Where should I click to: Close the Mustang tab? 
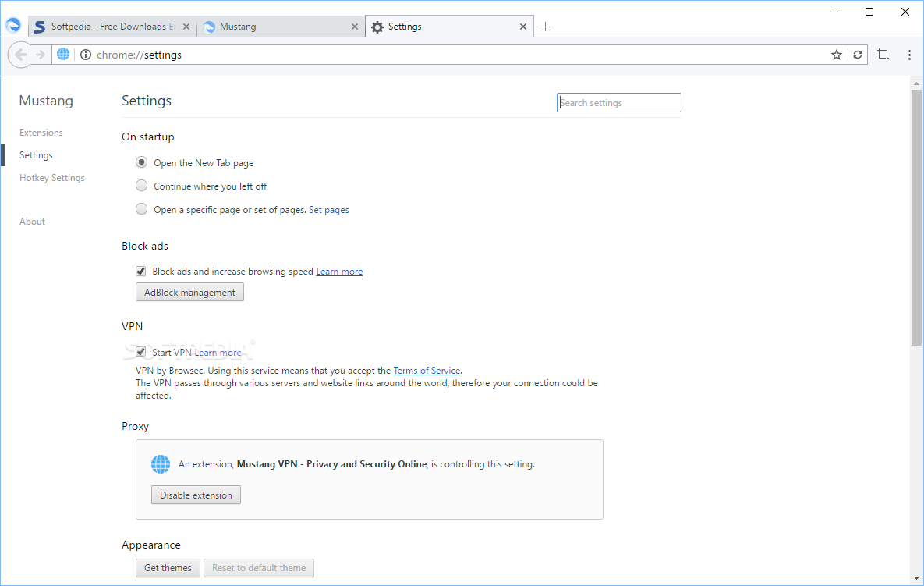354,27
